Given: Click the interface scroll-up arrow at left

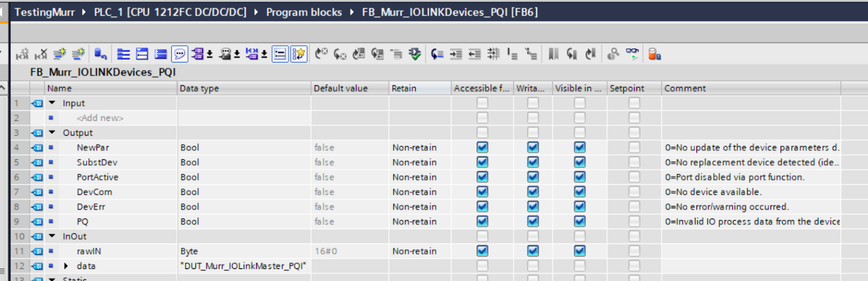Looking at the screenshot, I should pyautogui.click(x=3, y=88).
